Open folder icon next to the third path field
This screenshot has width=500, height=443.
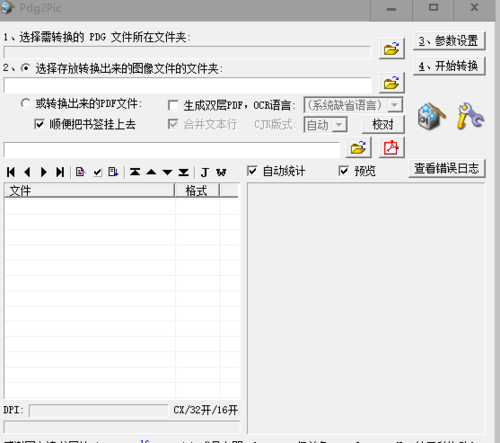point(358,147)
